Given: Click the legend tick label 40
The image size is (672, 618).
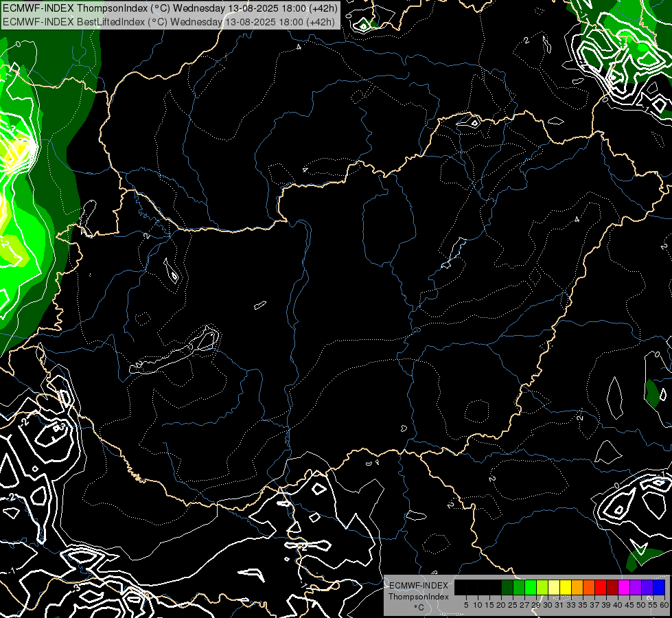Looking at the screenshot, I should pyautogui.click(x=618, y=605).
